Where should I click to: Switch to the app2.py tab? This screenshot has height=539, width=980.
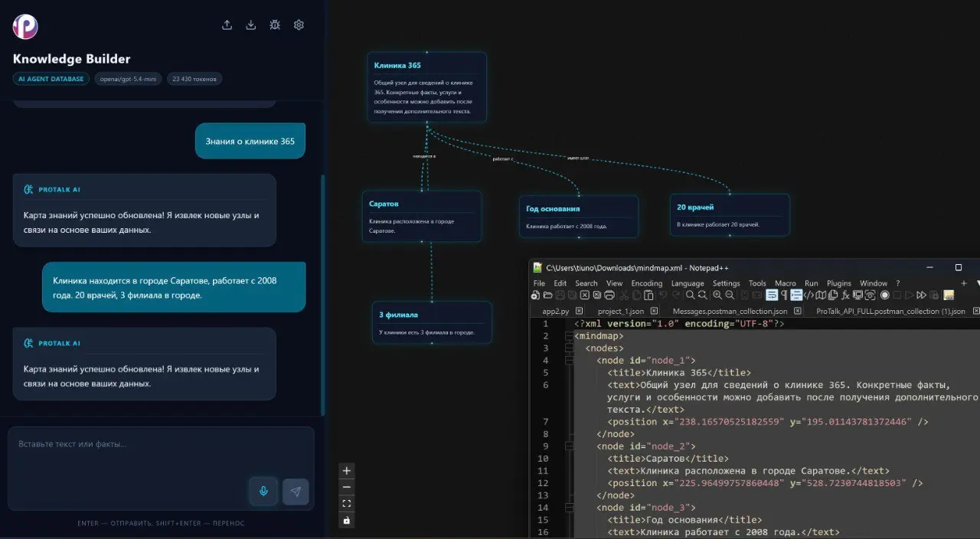pyautogui.click(x=557, y=312)
